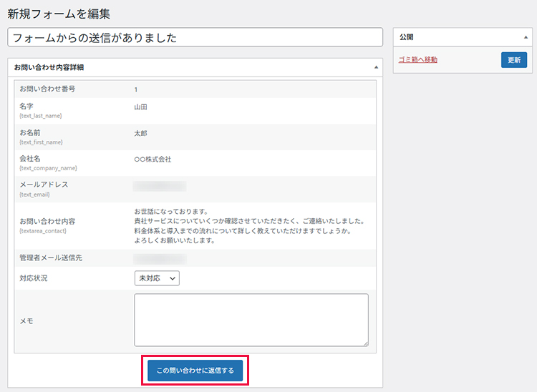This screenshot has width=537, height=392.
Task: Select the 太郎 first name value
Action: pos(140,133)
